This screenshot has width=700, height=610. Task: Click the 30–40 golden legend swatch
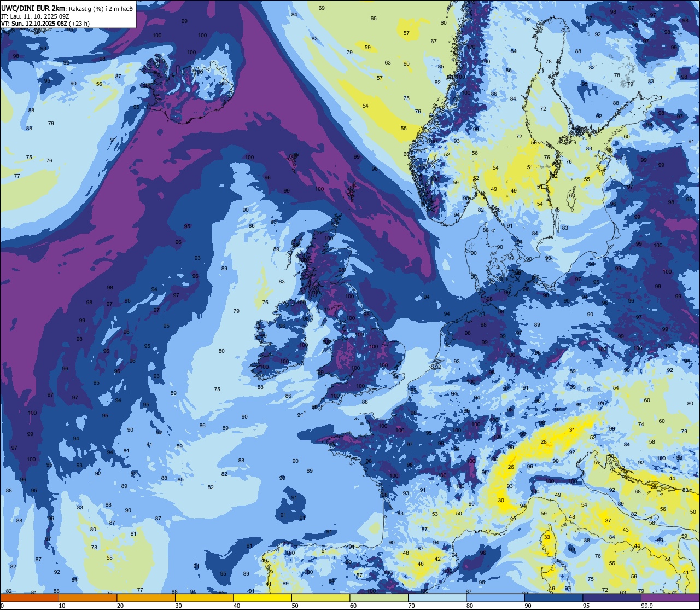[204, 597]
